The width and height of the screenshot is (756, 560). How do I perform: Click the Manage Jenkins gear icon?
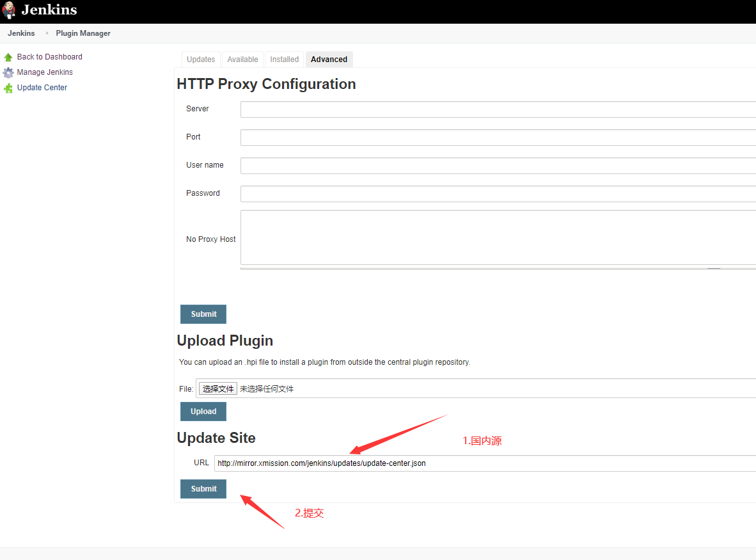[x=8, y=73]
